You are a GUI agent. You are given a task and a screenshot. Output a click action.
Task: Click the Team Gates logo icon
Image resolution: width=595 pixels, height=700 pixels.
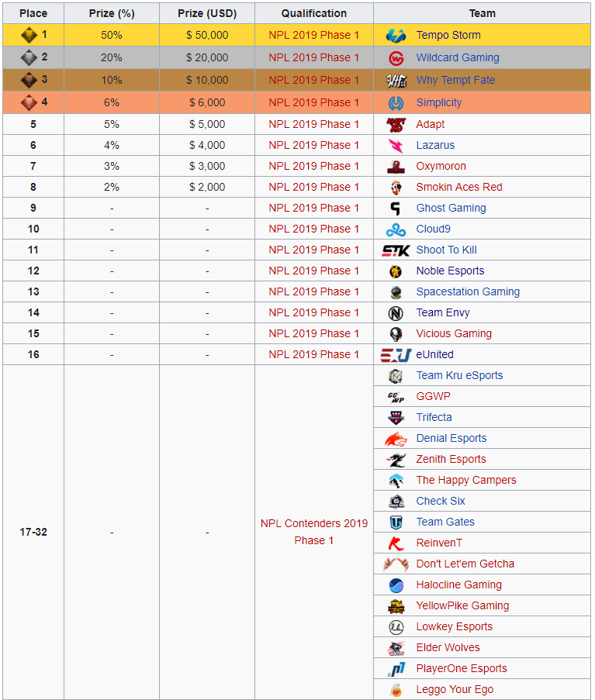[396, 522]
